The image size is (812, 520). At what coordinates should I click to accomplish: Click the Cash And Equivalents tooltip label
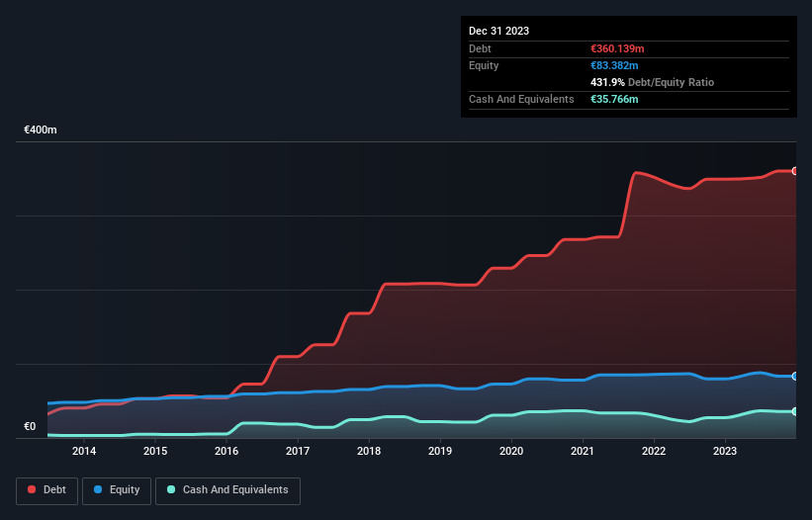(x=521, y=99)
